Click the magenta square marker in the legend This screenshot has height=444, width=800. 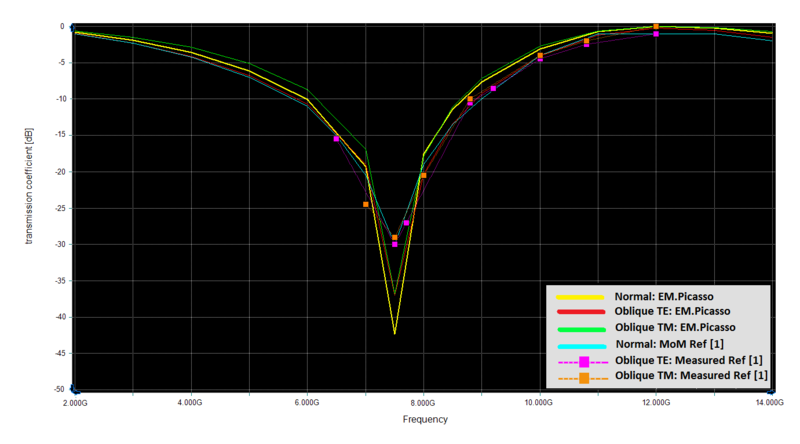pos(583,359)
